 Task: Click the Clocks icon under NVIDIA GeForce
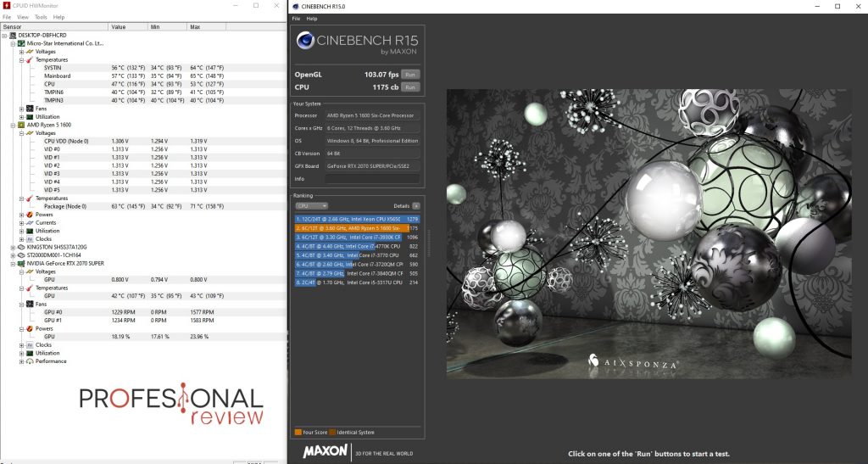(30, 345)
